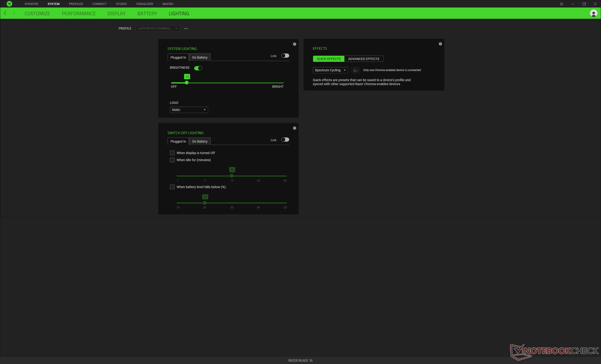
Task: Open Switch Off Lighting help icon
Action: pyautogui.click(x=295, y=128)
